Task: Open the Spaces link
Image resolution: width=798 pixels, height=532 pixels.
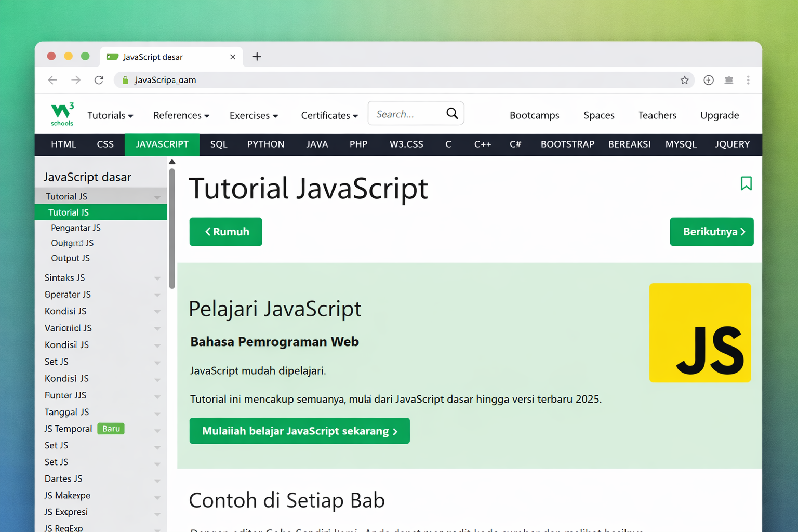Action: pyautogui.click(x=599, y=115)
